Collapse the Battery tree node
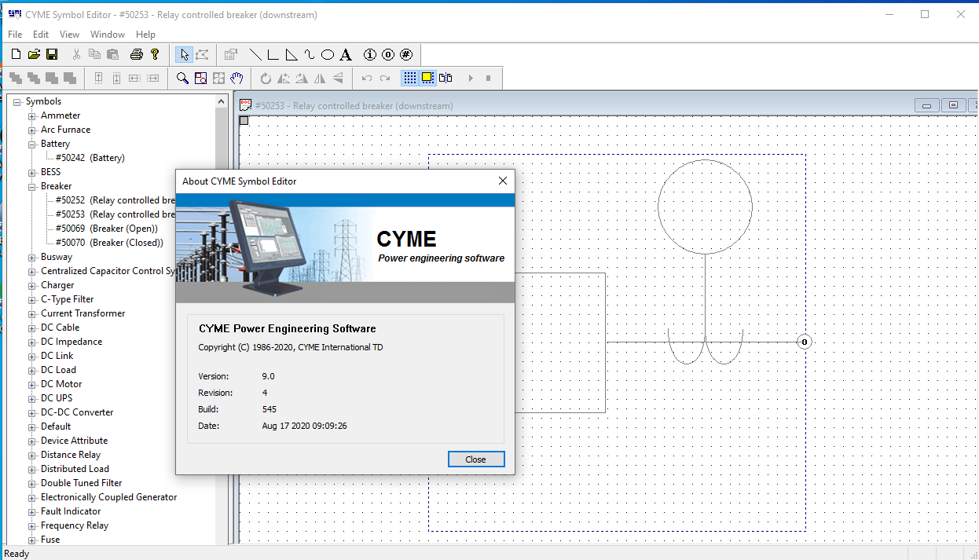Image resolution: width=979 pixels, height=560 pixels. [32, 144]
